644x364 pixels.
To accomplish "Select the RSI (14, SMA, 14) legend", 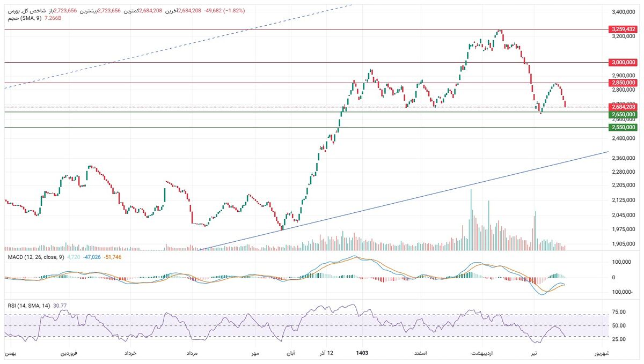I will pos(29,306).
